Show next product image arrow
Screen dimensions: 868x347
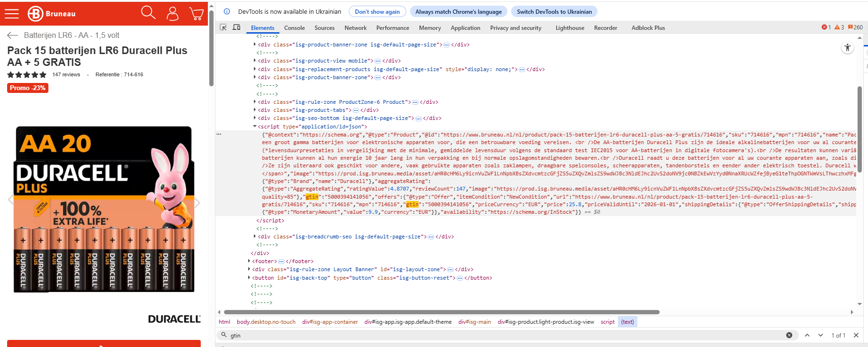tap(198, 203)
